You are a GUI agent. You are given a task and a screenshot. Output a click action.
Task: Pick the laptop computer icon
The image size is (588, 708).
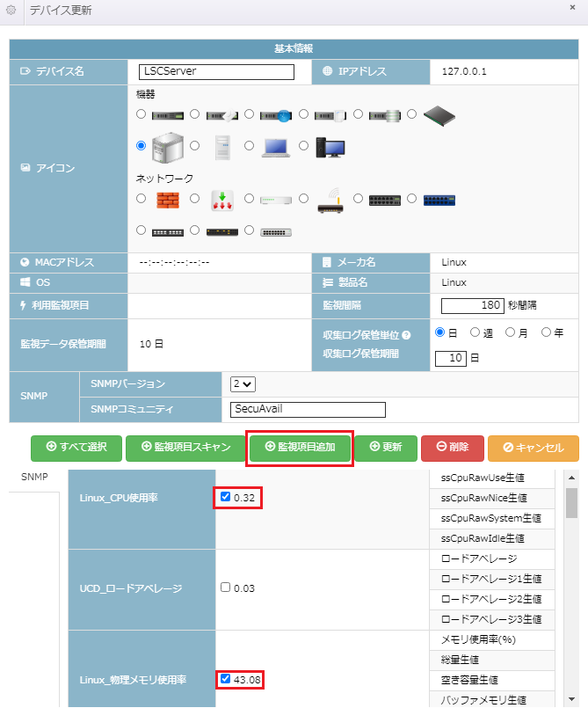[x=276, y=148]
